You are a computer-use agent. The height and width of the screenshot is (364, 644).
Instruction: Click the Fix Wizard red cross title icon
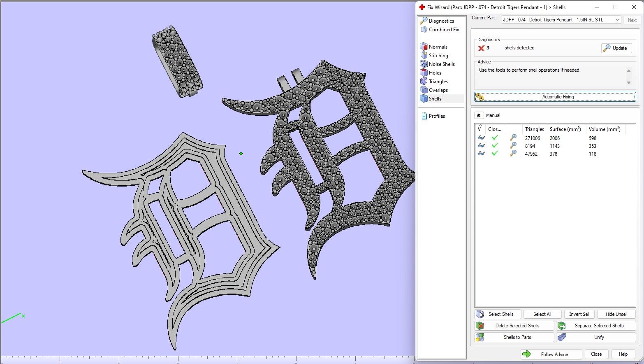tap(422, 7)
